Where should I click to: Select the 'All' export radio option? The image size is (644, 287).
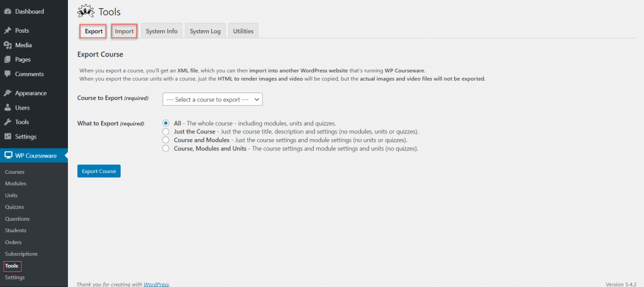(166, 123)
